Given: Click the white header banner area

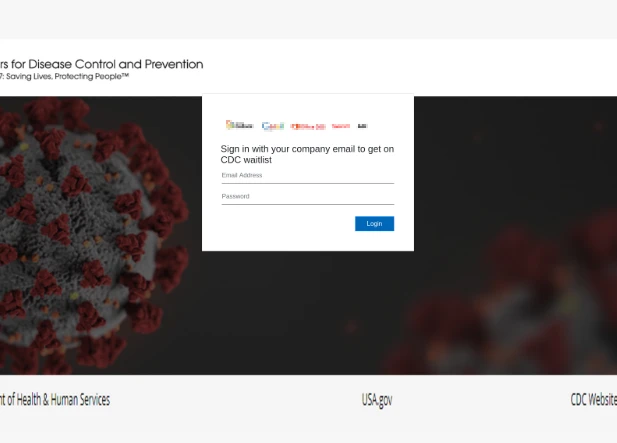Looking at the screenshot, I should click(x=393, y=67).
